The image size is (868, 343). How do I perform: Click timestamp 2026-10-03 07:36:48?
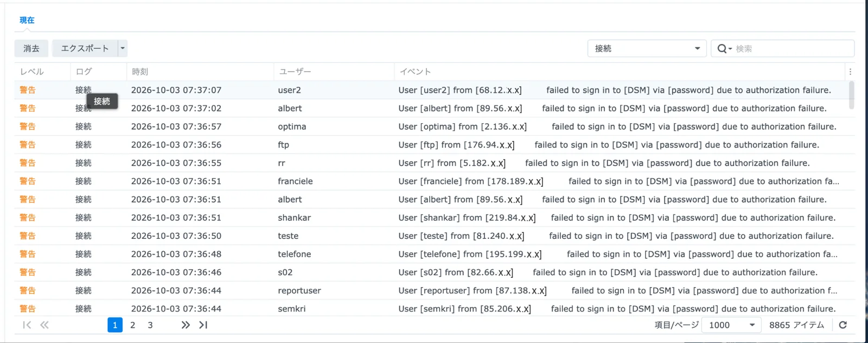pos(176,254)
